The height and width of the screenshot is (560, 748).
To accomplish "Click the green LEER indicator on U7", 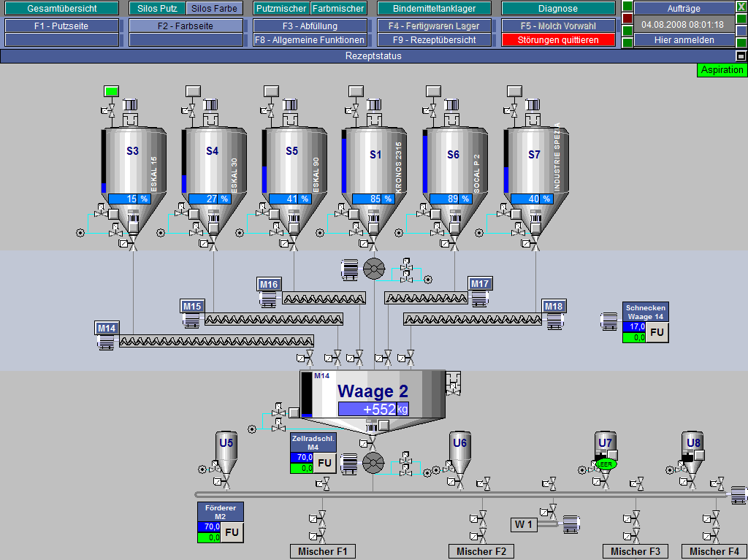I will [605, 464].
